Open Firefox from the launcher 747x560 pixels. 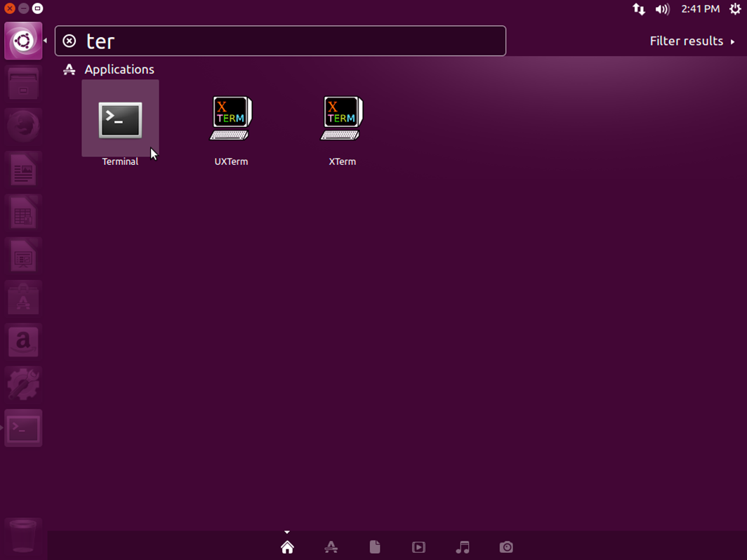tap(23, 126)
